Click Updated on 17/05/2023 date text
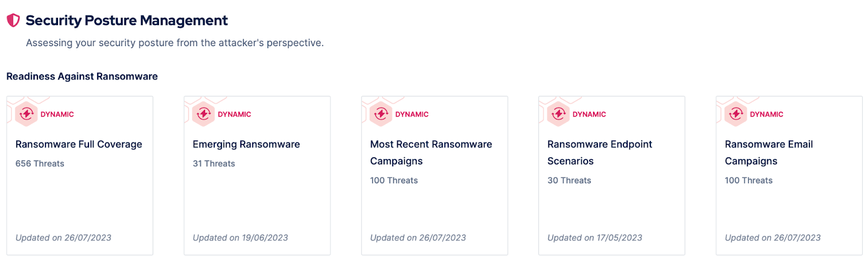The width and height of the screenshot is (868, 261). pos(595,238)
